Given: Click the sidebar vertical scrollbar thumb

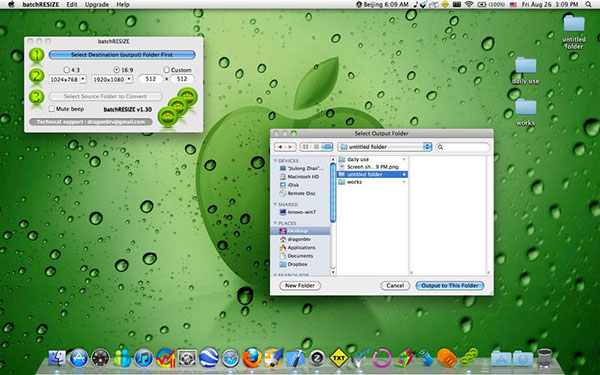Looking at the screenshot, I should (x=333, y=192).
